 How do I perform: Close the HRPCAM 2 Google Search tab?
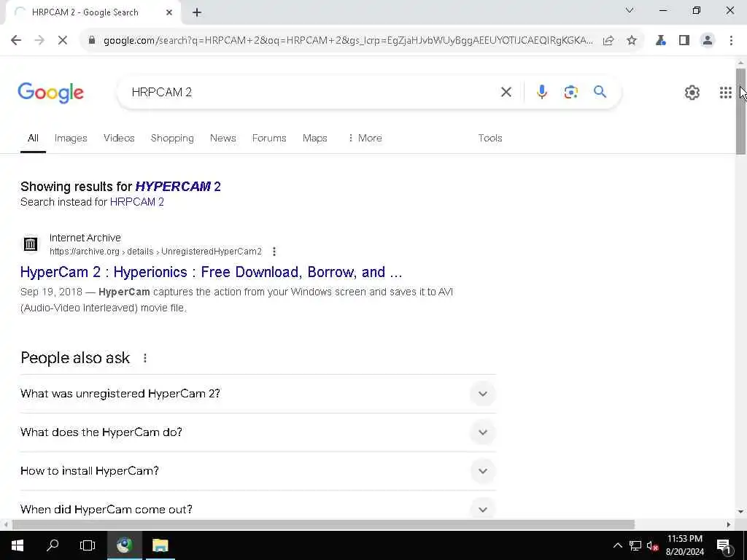click(169, 13)
